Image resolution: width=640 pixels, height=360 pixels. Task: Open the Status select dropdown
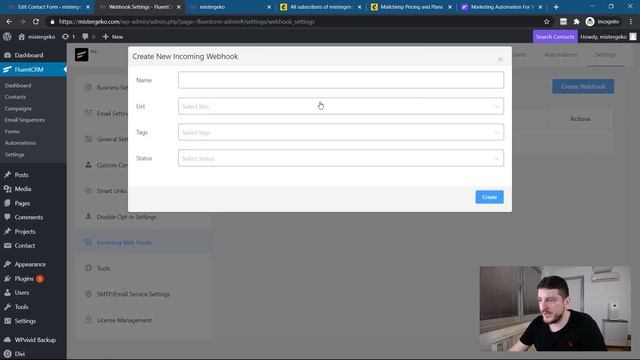pyautogui.click(x=341, y=158)
